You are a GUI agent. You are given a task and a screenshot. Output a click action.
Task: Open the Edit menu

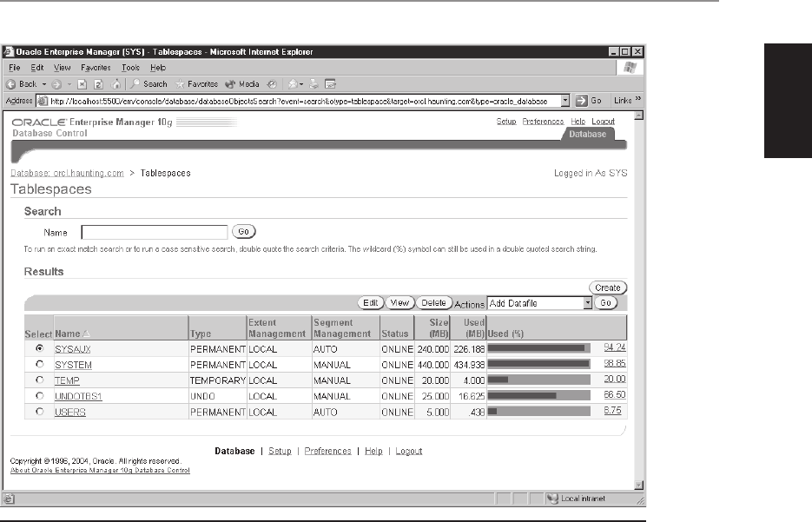(37, 68)
